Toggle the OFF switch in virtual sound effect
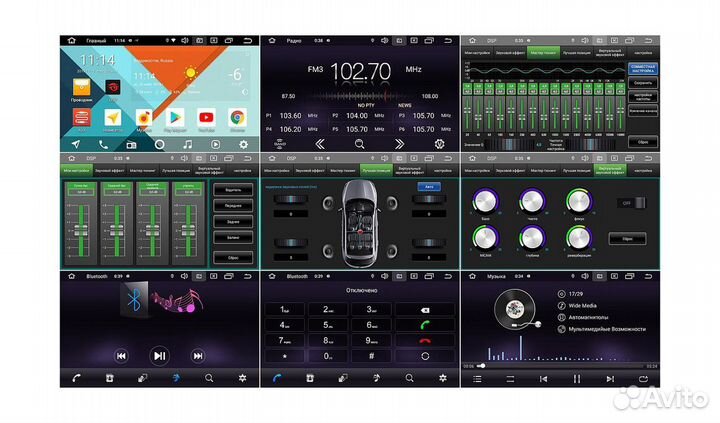Screen dimensions: 720x423 pyautogui.click(x=627, y=202)
